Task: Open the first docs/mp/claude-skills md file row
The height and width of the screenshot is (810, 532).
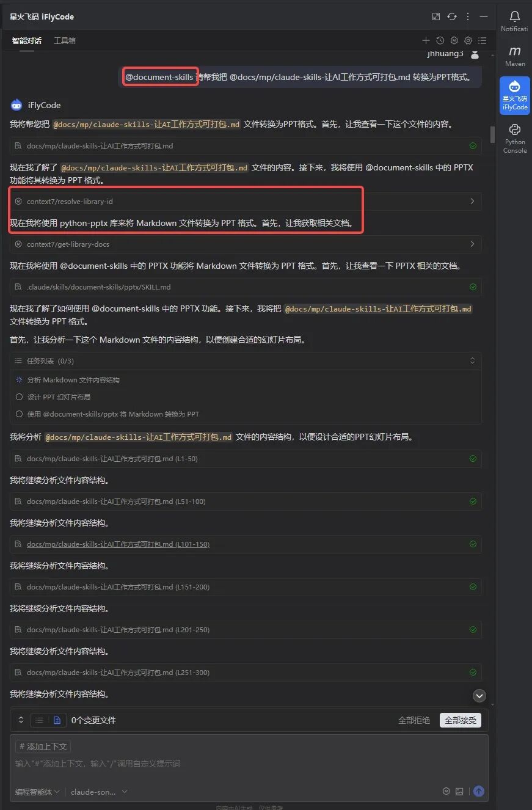Action: point(246,146)
